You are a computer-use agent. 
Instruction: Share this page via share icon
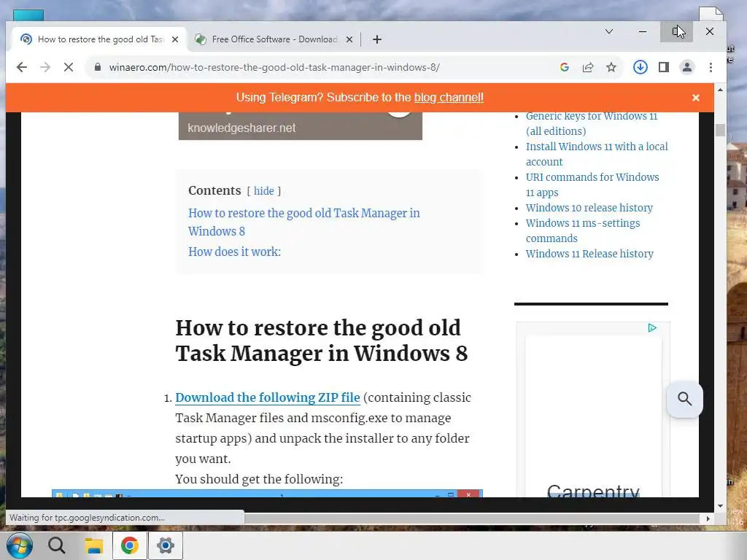point(588,67)
